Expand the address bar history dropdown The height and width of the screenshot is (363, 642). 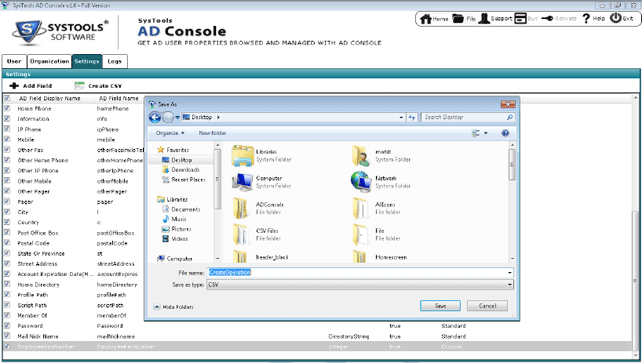click(401, 117)
